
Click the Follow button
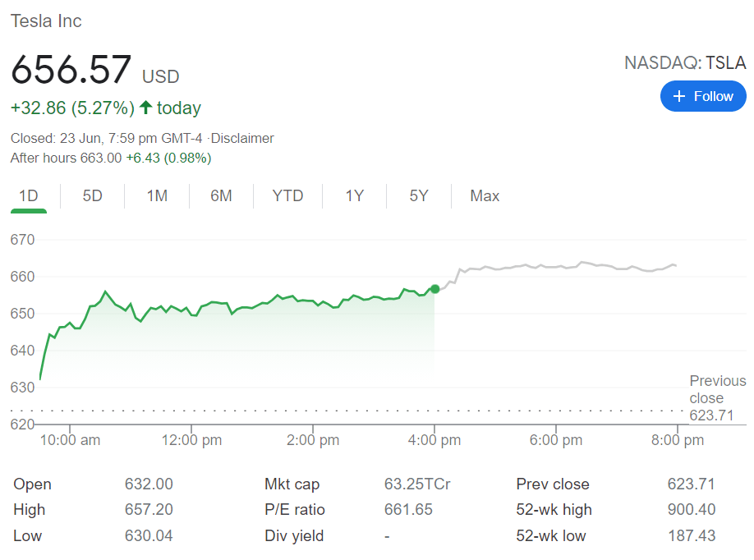[703, 96]
